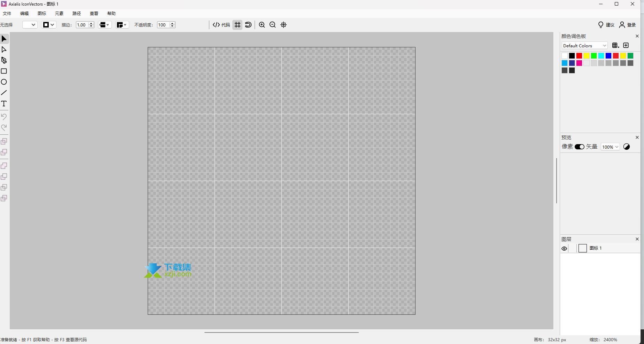
Task: Select the Ellipse shape tool
Action: click(x=4, y=82)
